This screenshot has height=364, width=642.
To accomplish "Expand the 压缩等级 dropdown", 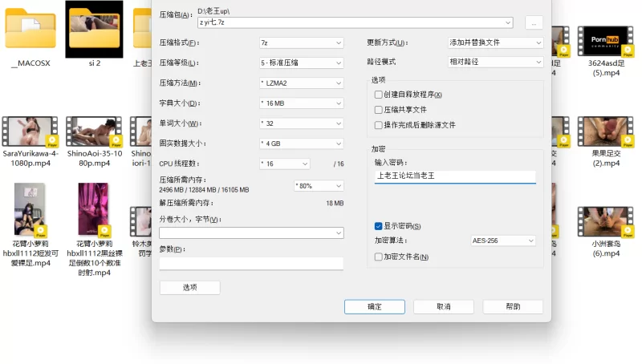I will coord(301,63).
